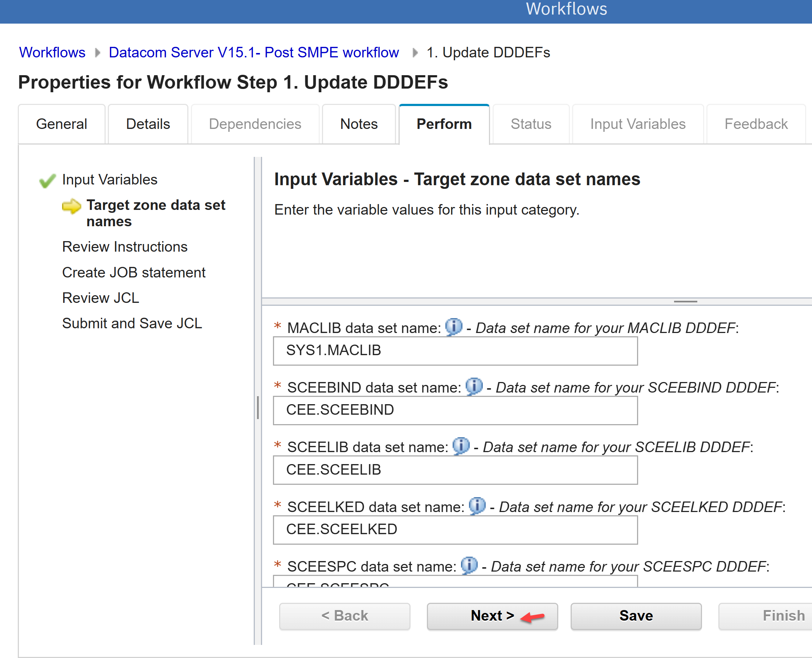
Task: Click the SCEELIB data set info icon
Action: (461, 445)
